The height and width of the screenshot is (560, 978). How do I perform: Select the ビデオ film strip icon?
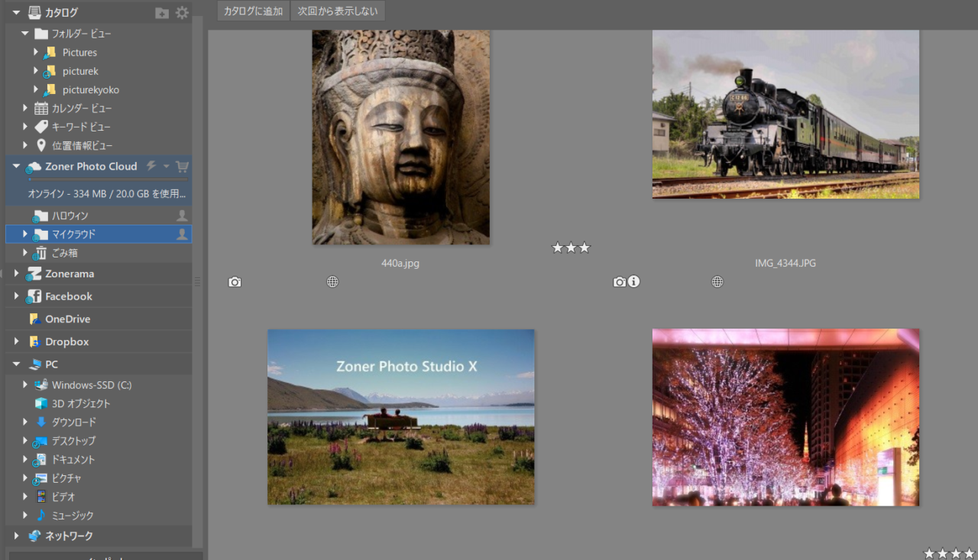pos(41,497)
